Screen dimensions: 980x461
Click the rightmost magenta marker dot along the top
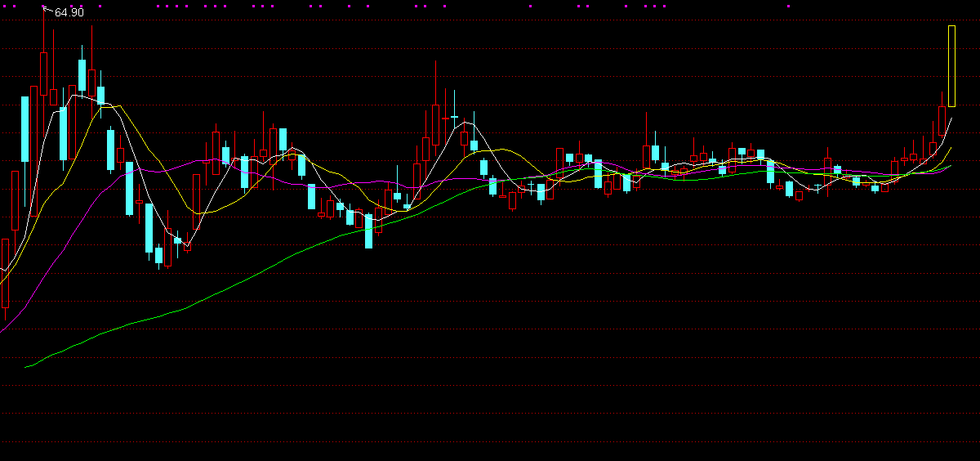788,7
